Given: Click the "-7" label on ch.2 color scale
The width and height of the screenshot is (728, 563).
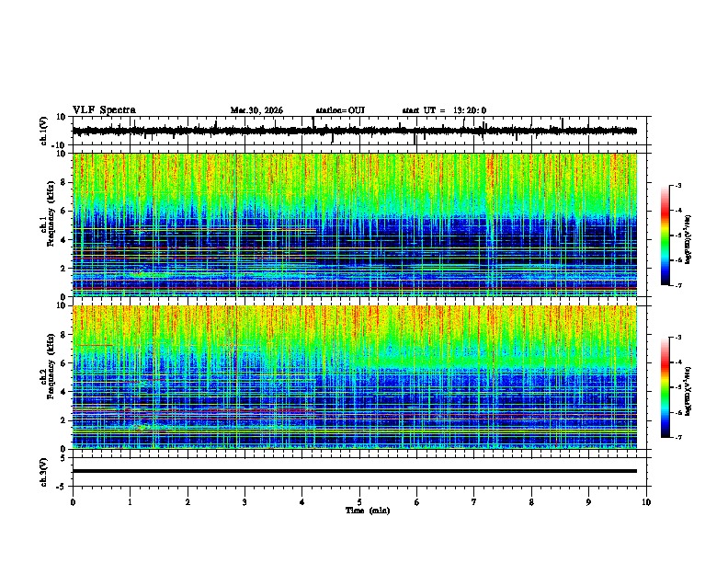Looking at the screenshot, I should pos(678,437).
